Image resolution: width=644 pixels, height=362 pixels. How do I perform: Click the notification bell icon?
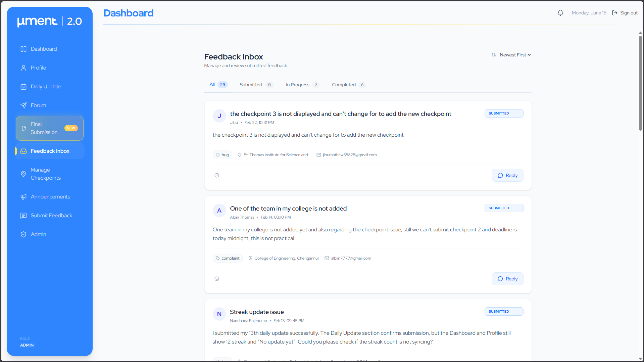click(x=560, y=13)
